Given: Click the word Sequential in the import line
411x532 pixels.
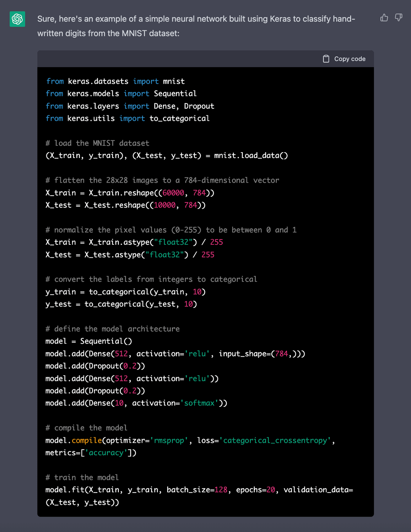Looking at the screenshot, I should click(x=175, y=94).
